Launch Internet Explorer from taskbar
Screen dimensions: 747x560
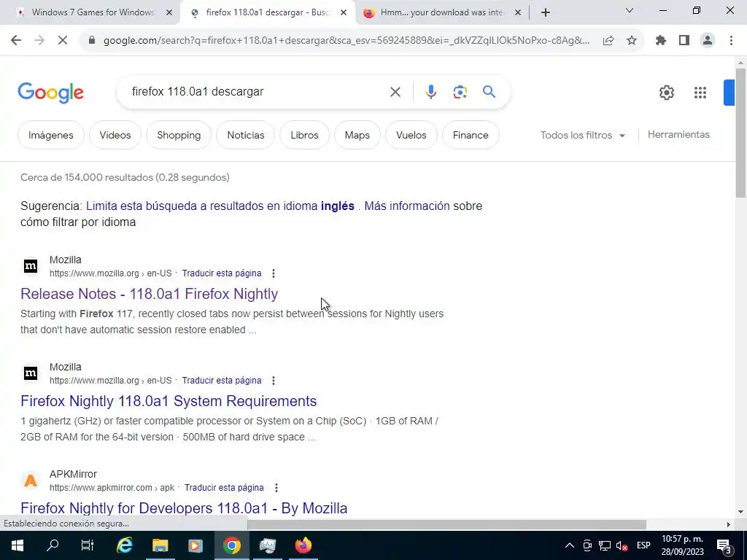point(124,545)
